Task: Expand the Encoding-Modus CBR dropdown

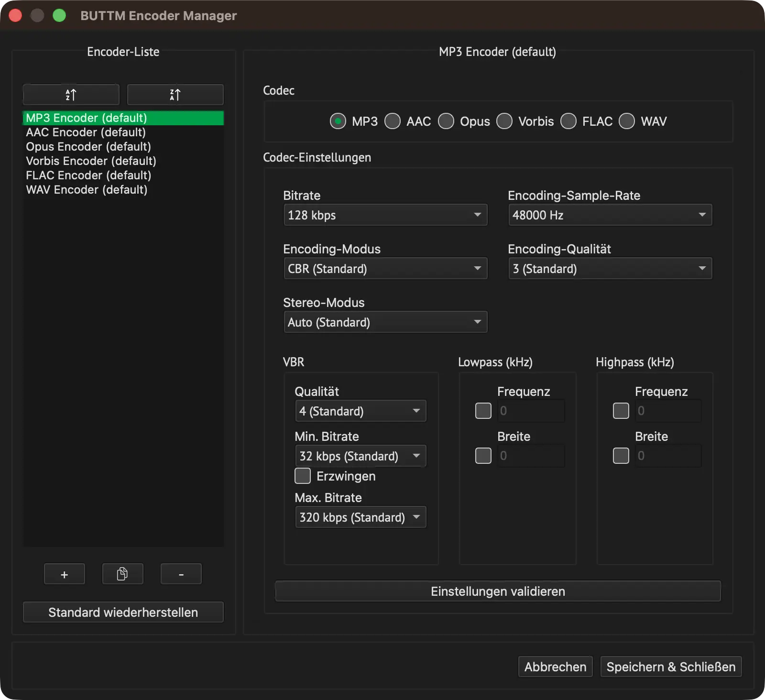Action: click(385, 269)
